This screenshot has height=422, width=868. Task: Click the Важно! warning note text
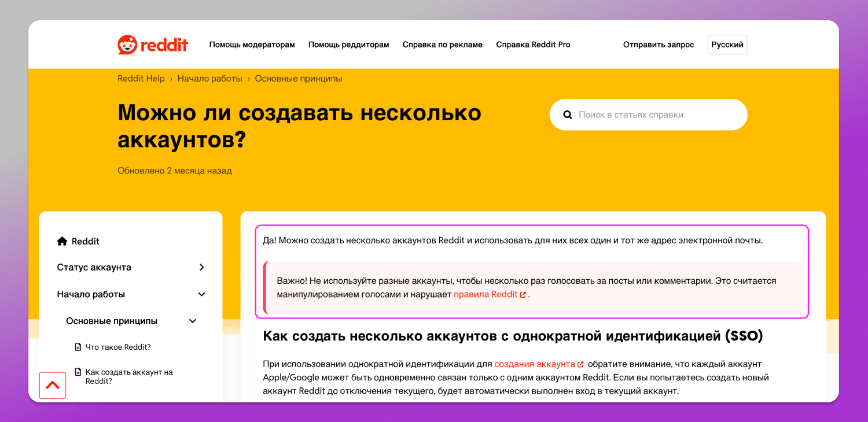[x=526, y=288]
